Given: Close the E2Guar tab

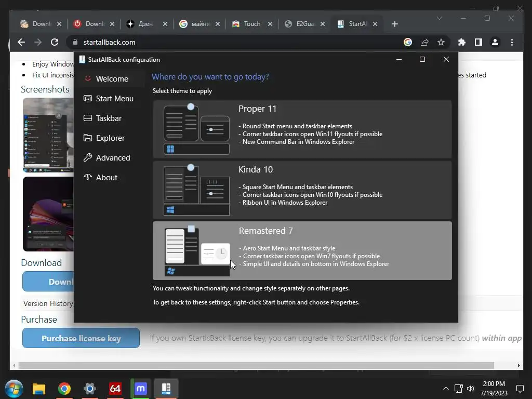Looking at the screenshot, I should (x=323, y=24).
